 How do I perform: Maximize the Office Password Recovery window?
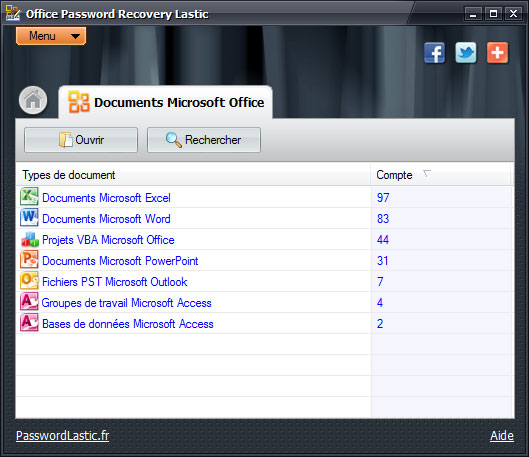click(493, 14)
